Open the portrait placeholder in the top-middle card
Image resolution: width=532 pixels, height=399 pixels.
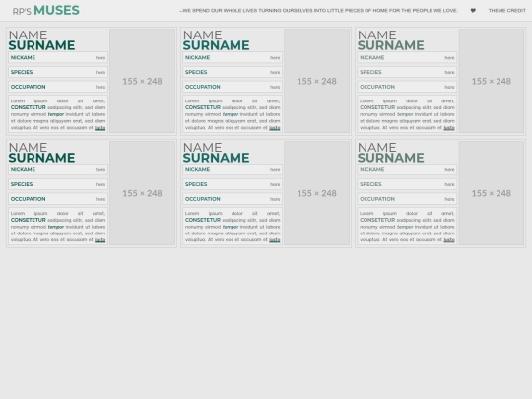tap(317, 81)
